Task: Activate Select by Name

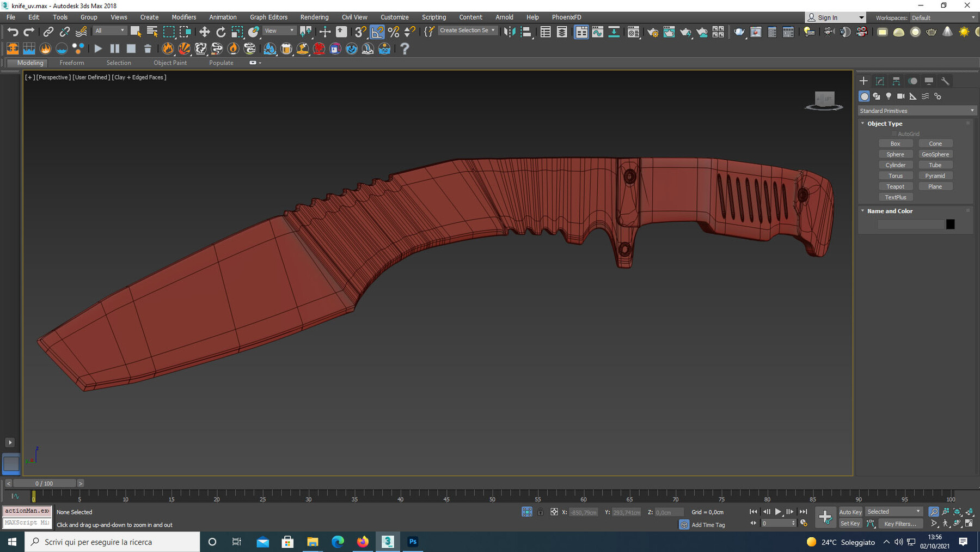Action: tap(151, 31)
